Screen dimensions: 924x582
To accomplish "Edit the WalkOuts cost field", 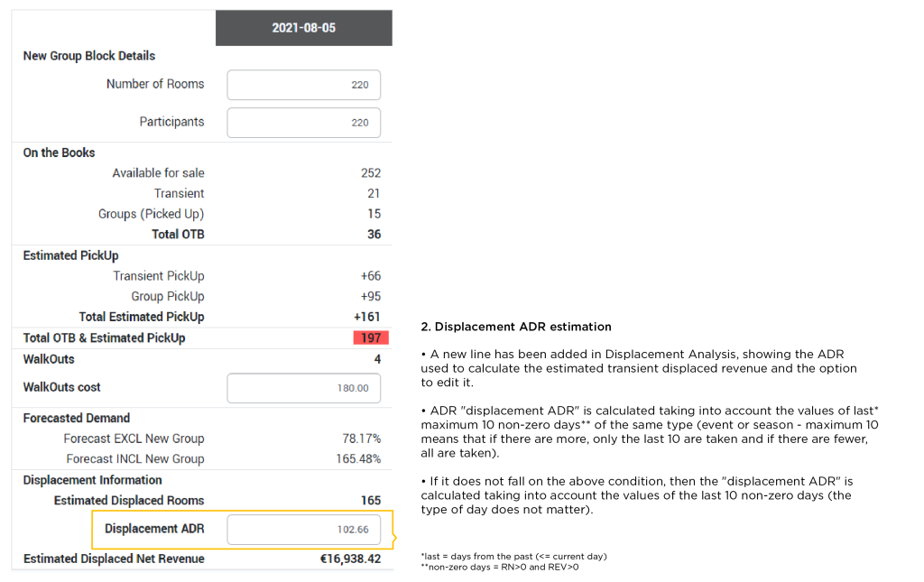I will click(x=303, y=388).
